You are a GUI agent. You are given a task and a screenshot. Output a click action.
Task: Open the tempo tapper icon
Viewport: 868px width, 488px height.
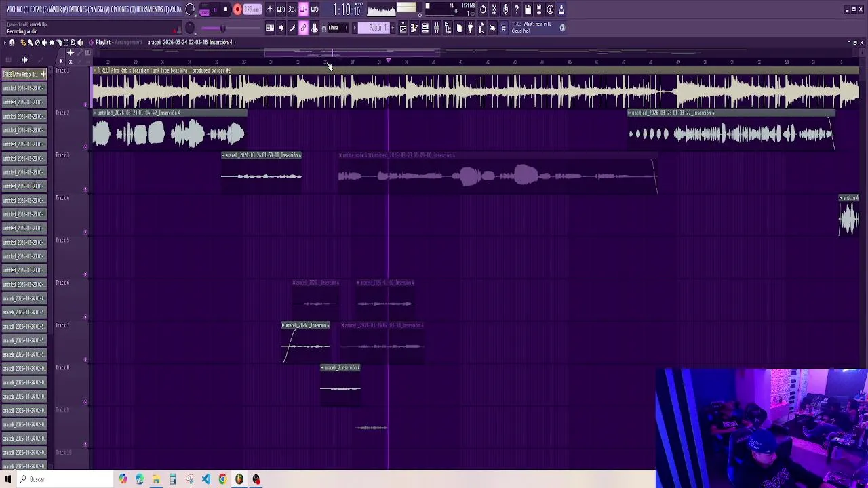coord(481,28)
